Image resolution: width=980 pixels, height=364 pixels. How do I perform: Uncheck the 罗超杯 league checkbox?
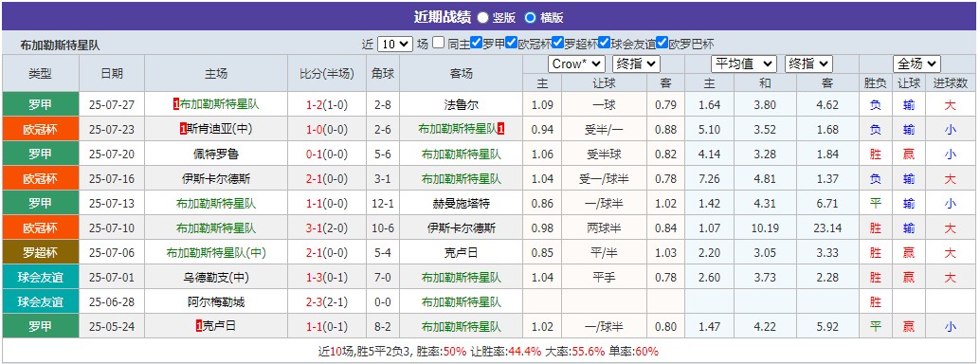coord(557,44)
